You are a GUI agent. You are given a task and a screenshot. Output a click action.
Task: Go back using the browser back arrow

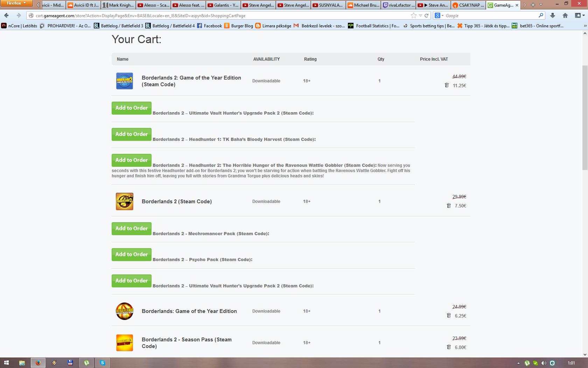click(x=6, y=15)
